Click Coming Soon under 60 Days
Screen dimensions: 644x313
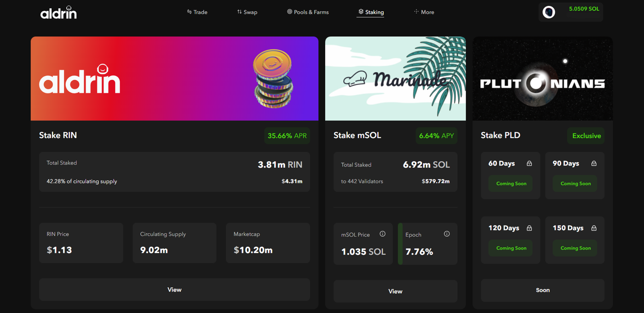(x=511, y=183)
